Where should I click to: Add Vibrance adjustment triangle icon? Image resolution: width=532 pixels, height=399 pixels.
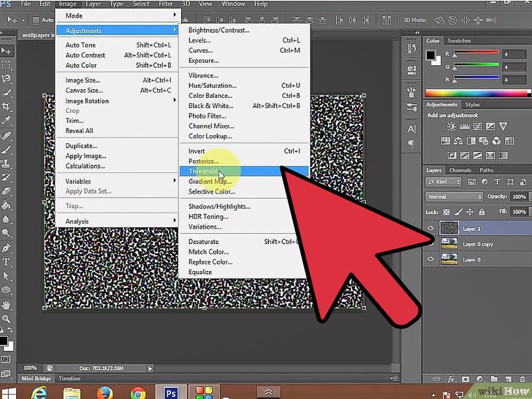[x=503, y=126]
